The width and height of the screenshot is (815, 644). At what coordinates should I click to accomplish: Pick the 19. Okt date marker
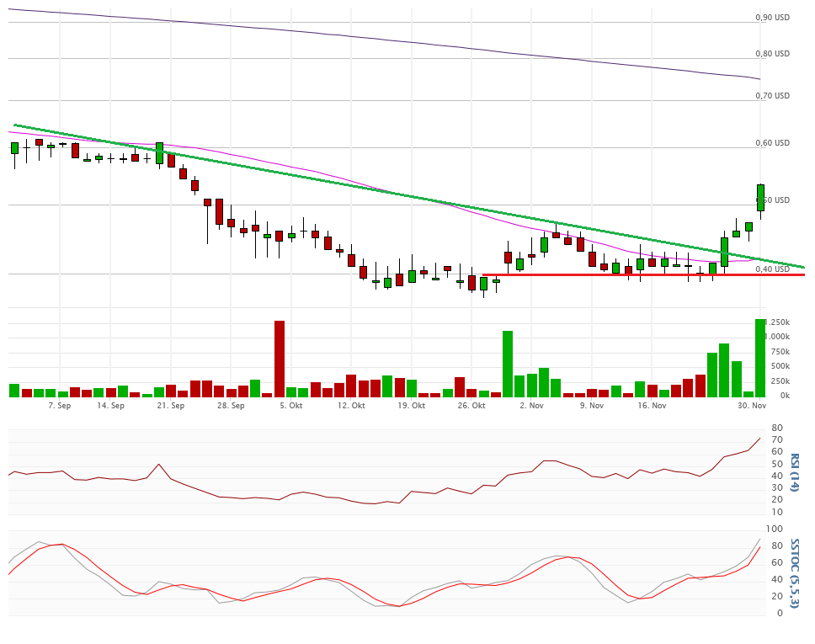click(412, 406)
